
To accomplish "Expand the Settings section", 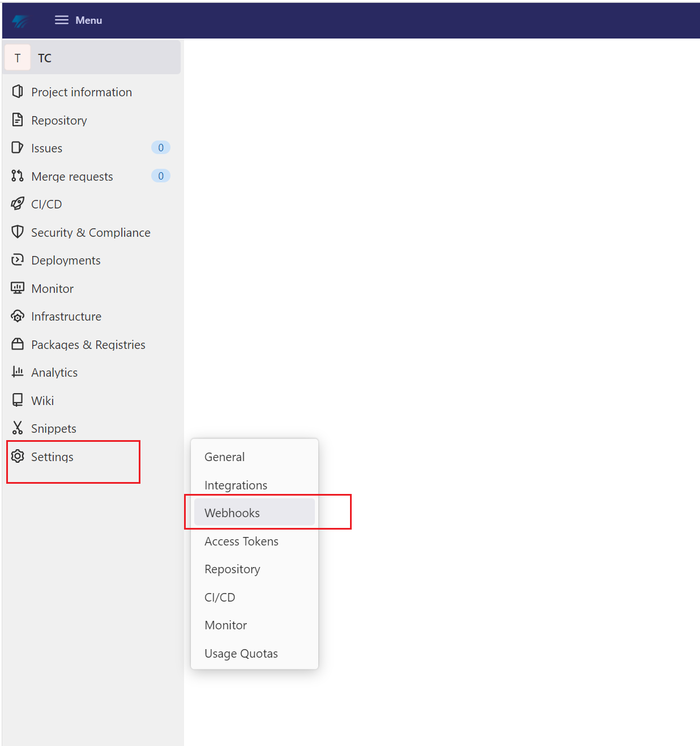I will click(52, 457).
